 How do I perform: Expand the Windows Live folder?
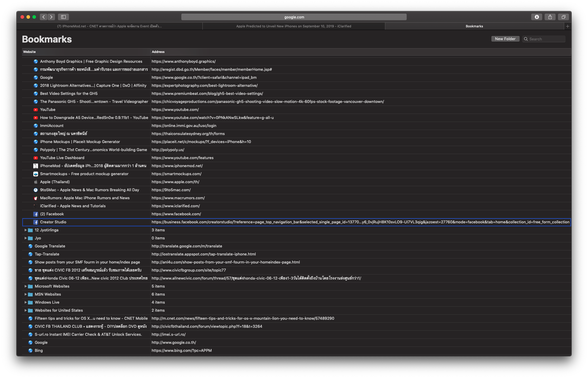(26, 302)
